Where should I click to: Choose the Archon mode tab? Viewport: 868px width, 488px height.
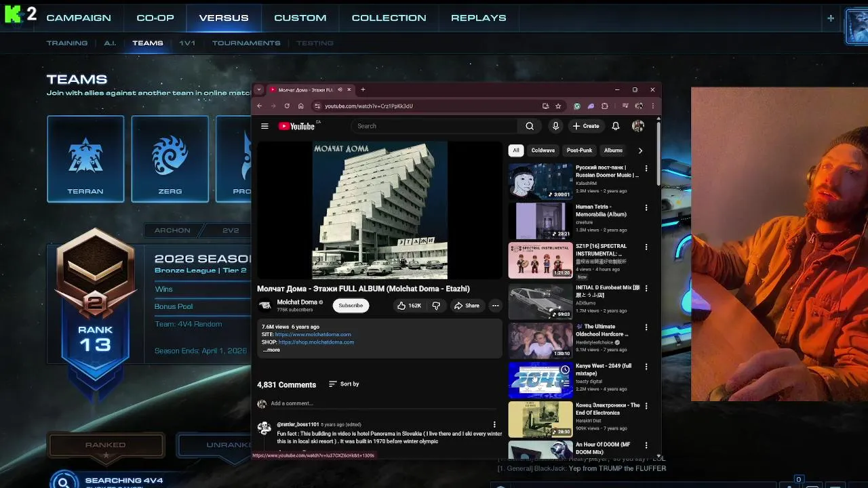(x=172, y=230)
